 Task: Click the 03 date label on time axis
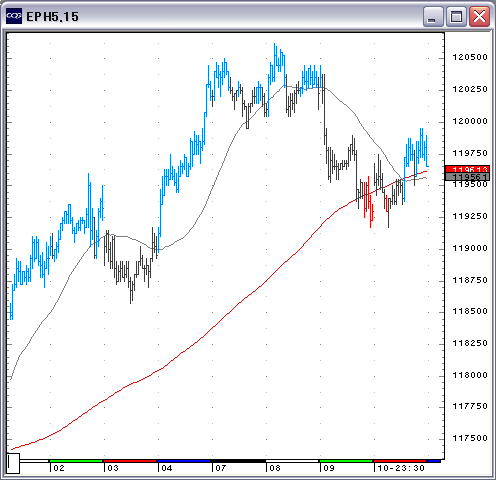coord(113,468)
